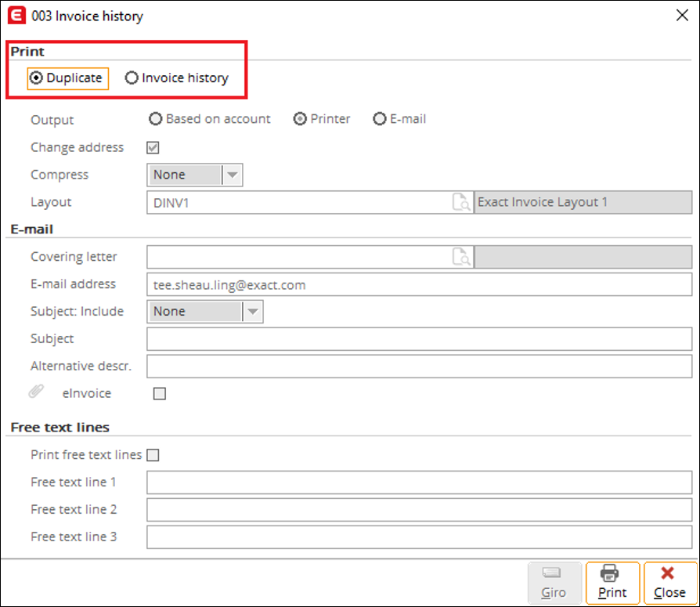Click the Layout browse lookup icon
Image resolution: width=700 pixels, height=607 pixels.
click(x=461, y=202)
